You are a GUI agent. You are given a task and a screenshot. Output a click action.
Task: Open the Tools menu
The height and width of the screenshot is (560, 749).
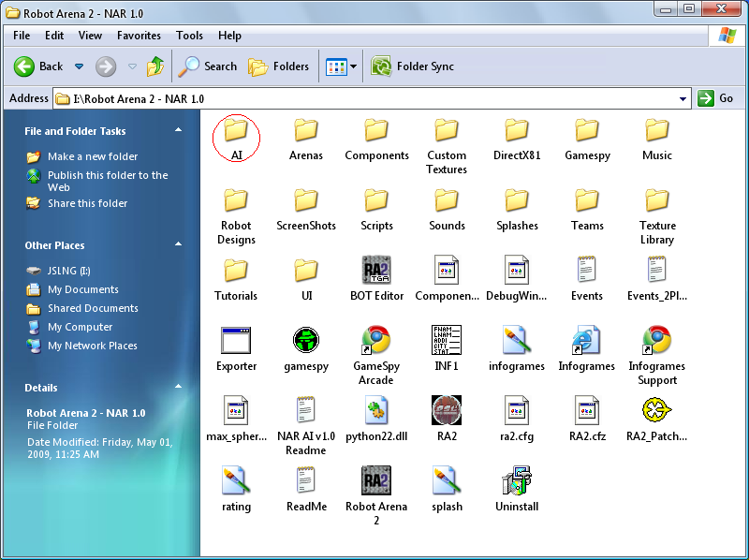click(x=189, y=36)
